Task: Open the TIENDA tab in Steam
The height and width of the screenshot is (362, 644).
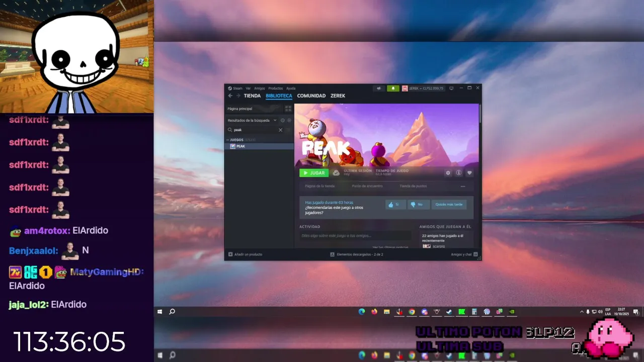Action: (252, 96)
